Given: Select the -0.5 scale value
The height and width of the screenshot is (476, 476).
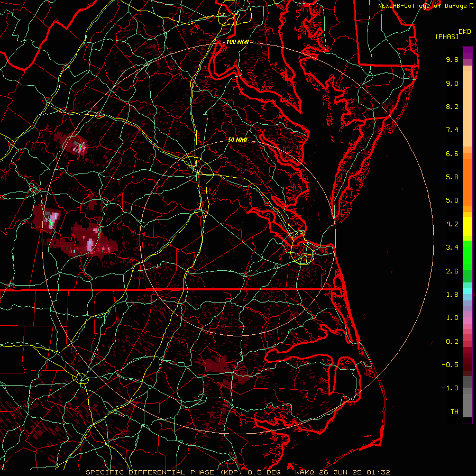Looking at the screenshot, I should tap(450, 365).
